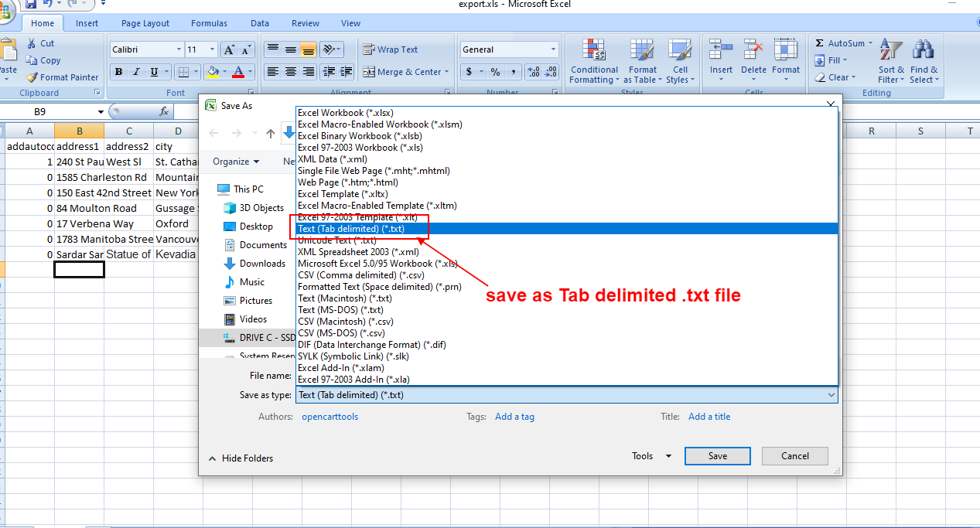Toggle Italic formatting button
Screen dimensions: 980x528
pos(136,72)
